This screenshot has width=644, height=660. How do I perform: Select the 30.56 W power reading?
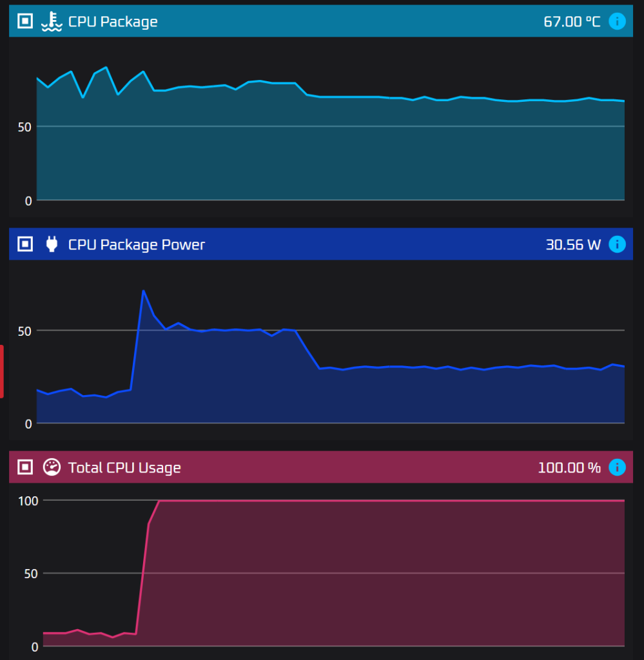tap(572, 245)
